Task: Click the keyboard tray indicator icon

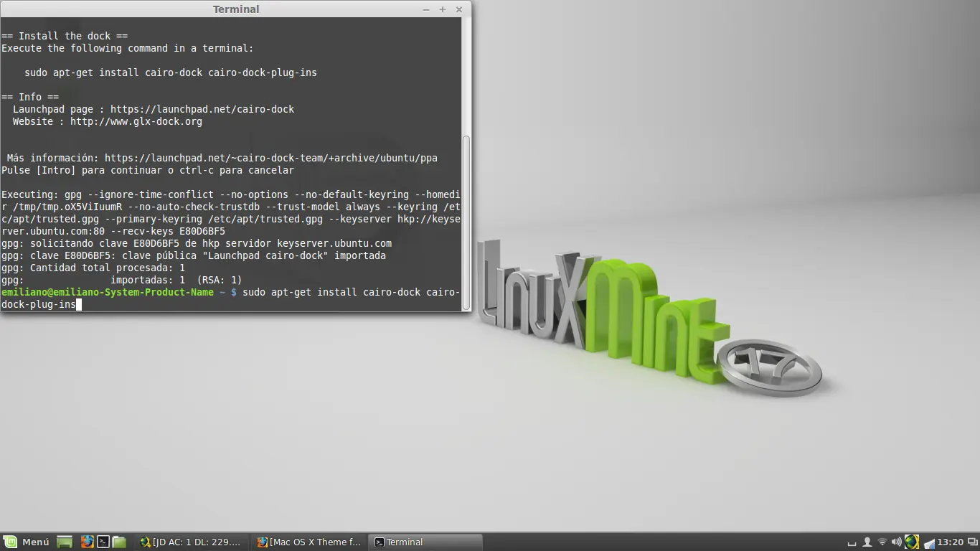Action: (x=852, y=542)
